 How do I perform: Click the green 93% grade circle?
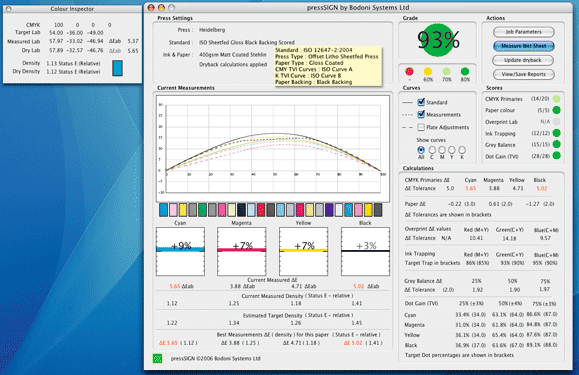point(438,40)
